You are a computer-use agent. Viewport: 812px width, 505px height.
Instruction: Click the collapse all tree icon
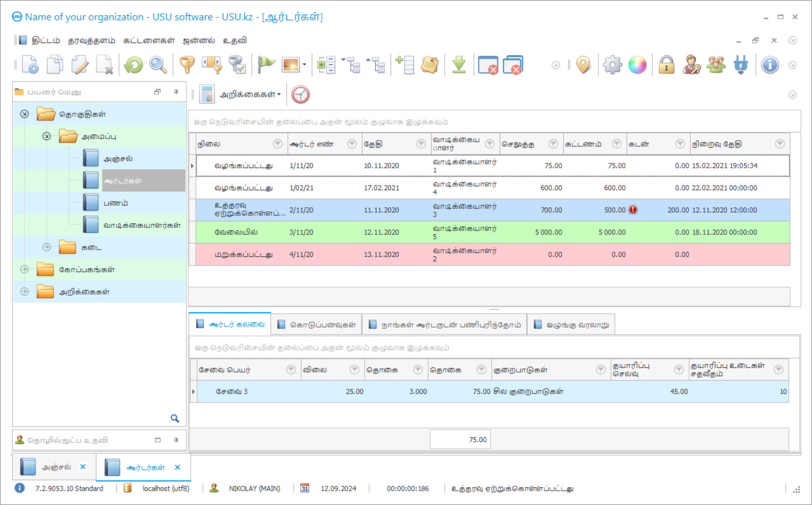tap(375, 65)
